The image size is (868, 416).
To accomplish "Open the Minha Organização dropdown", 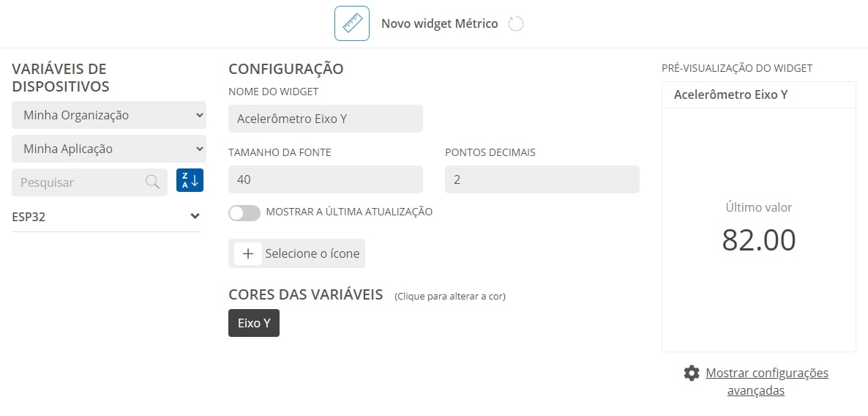I will click(109, 115).
